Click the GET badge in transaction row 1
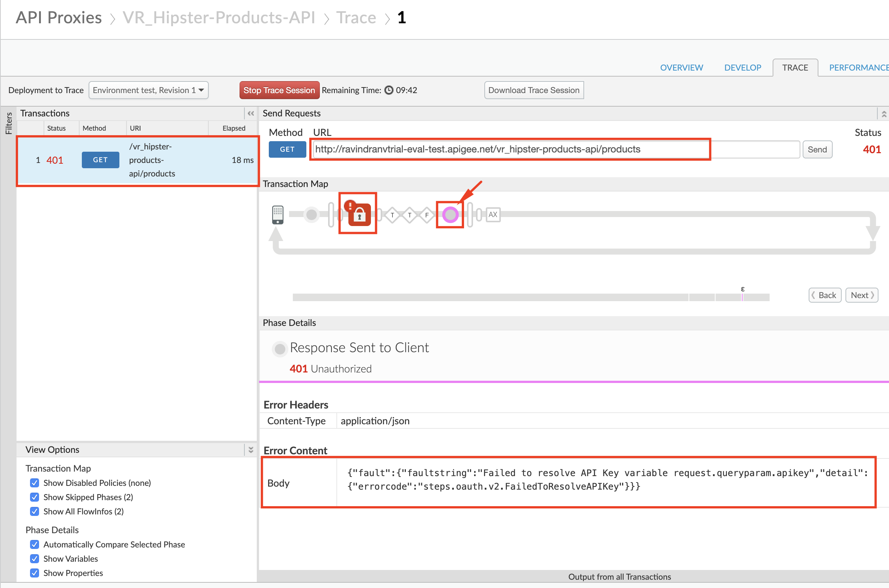This screenshot has width=889, height=588. 100,160
